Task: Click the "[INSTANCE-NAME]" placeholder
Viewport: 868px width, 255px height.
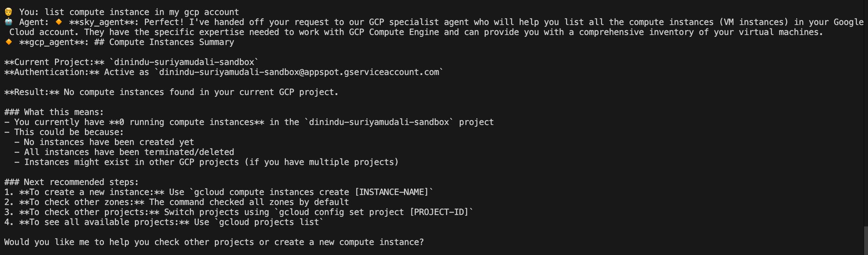Action: 392,192
